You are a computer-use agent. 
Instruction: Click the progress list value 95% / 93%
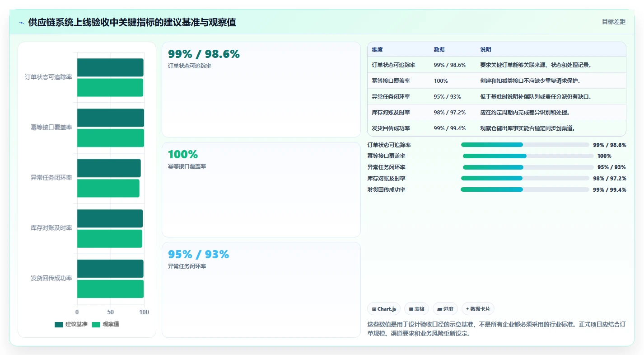[x=611, y=167]
